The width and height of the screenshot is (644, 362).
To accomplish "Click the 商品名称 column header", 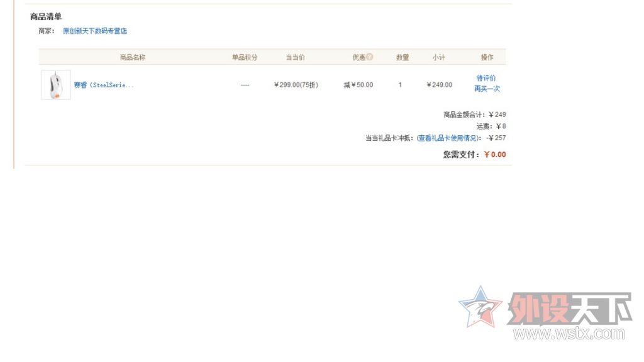I will coord(133,57).
